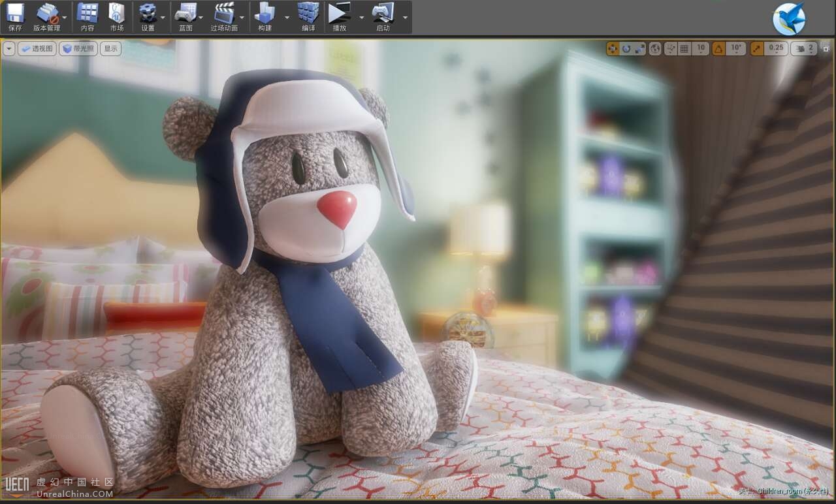Expand the 版本管理 dropdown arrow

pos(66,17)
